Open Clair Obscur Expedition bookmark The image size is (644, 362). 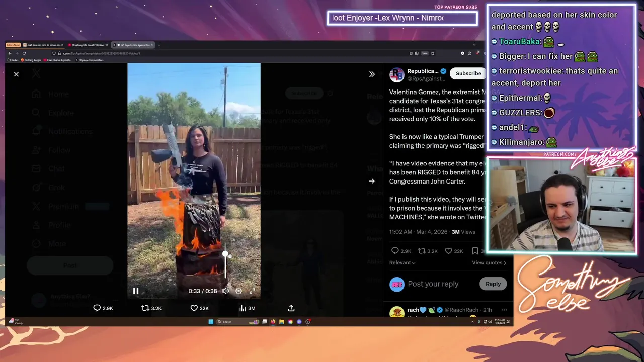tap(58, 60)
